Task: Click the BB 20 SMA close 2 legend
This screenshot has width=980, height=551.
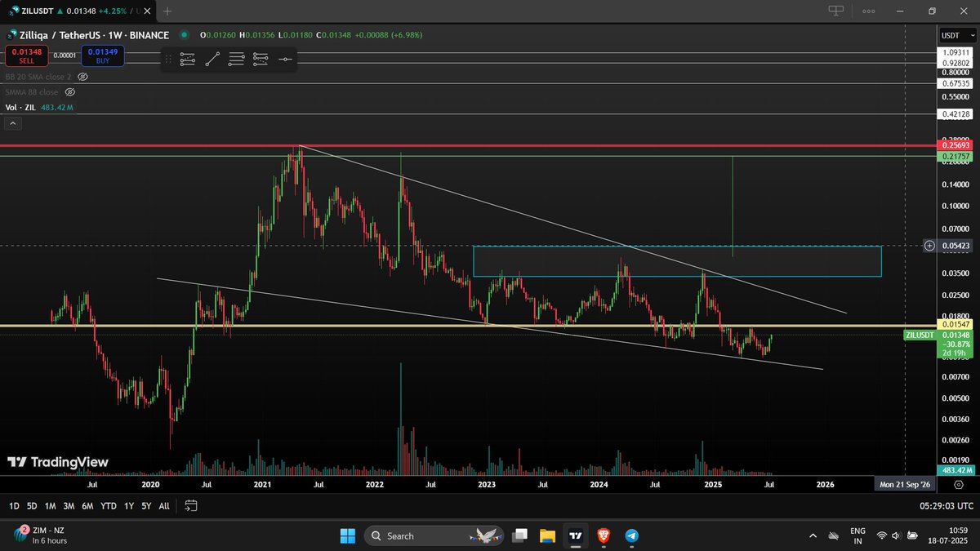Action: [38, 77]
